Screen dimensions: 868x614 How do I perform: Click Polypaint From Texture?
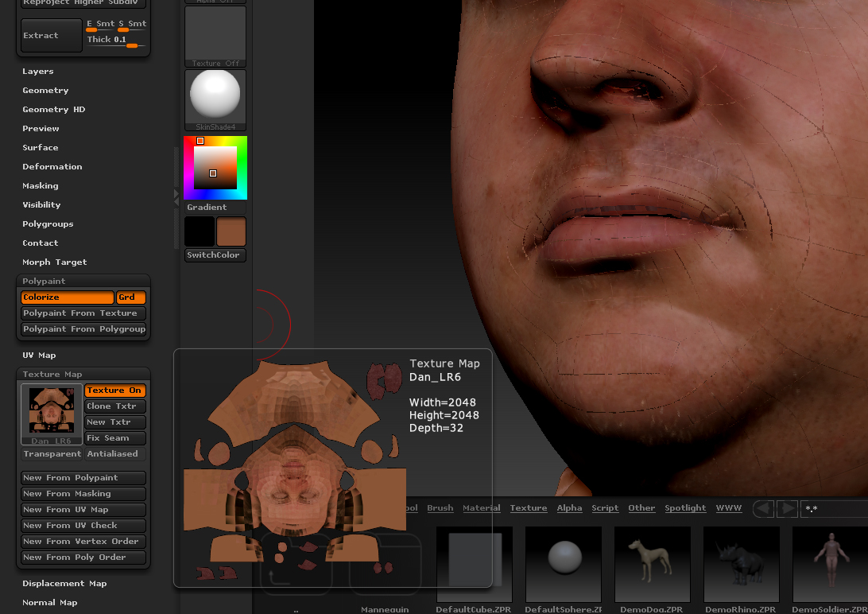click(x=83, y=313)
